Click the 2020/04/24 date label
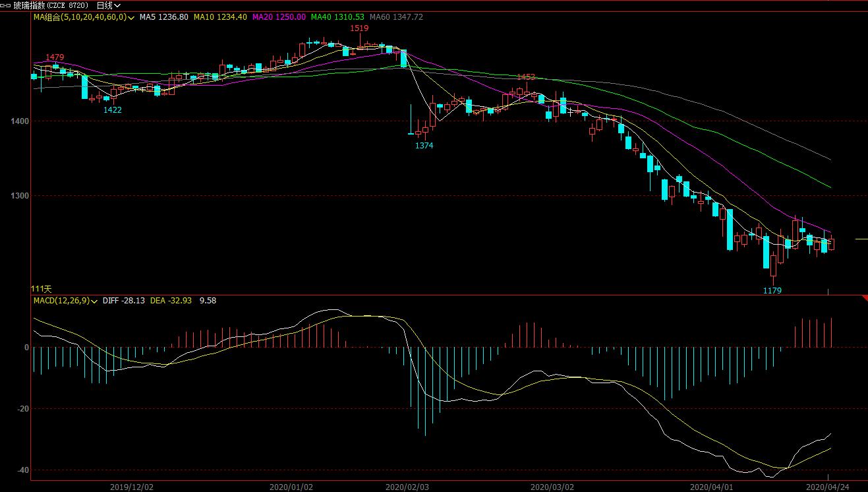 pos(828,487)
